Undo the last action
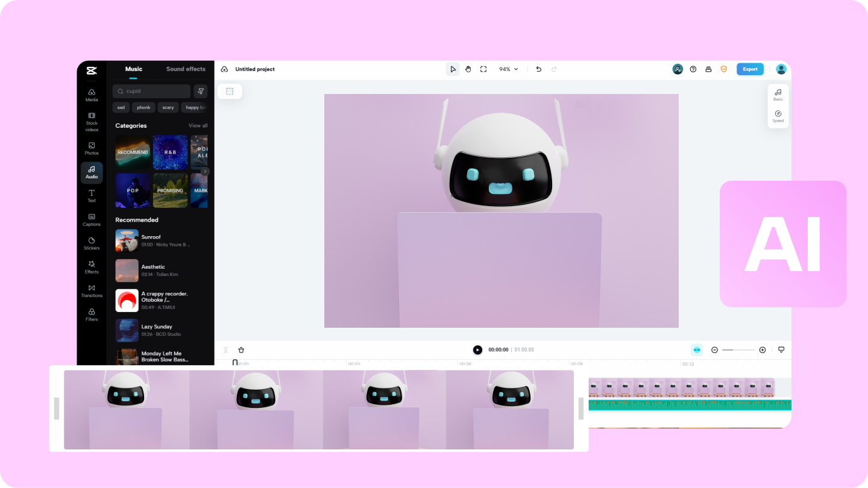This screenshot has height=488, width=868. tap(538, 69)
